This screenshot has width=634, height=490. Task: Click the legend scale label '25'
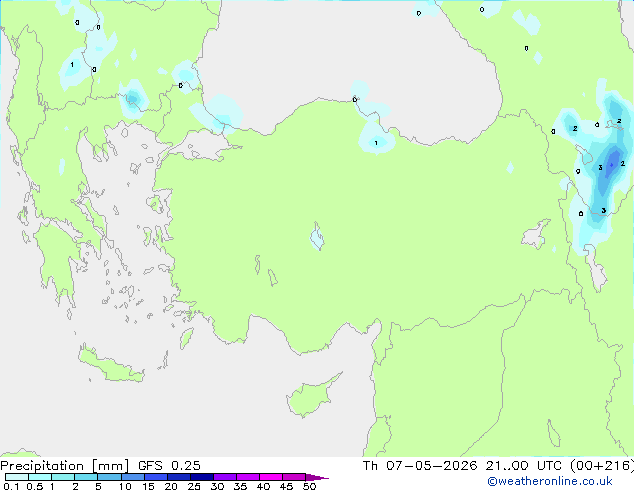click(194, 486)
